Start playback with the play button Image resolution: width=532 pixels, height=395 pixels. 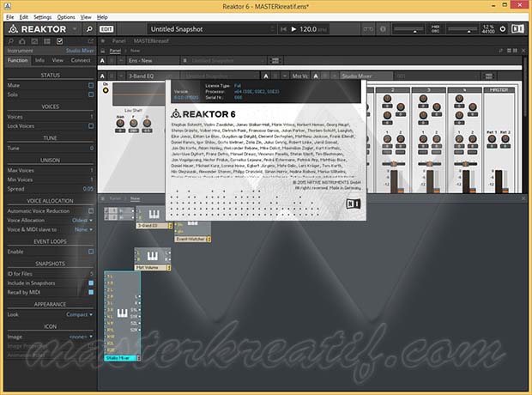coord(293,29)
